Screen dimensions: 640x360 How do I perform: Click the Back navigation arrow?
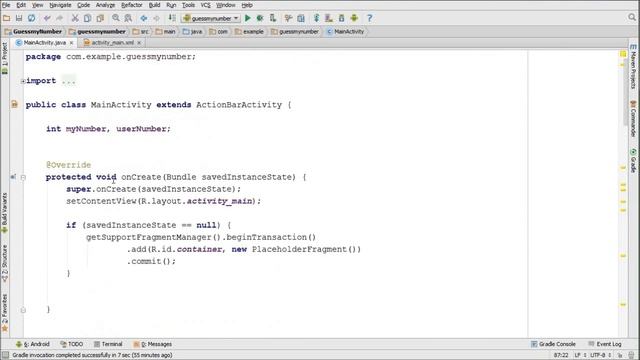tap(144, 18)
